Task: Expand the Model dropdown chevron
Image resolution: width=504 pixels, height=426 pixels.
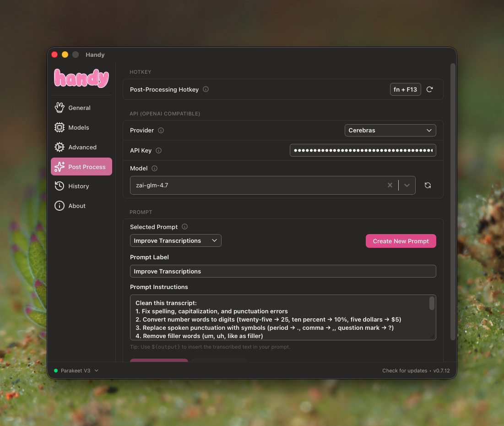Action: pyautogui.click(x=407, y=186)
